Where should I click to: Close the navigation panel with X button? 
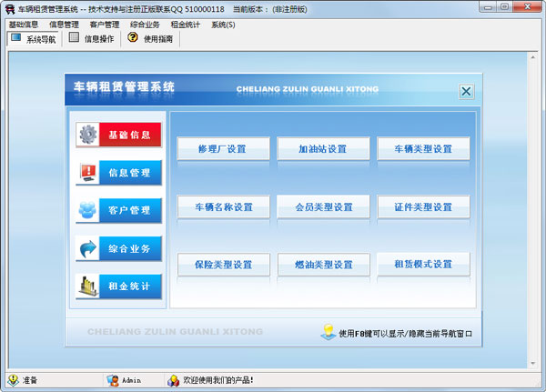click(x=466, y=92)
